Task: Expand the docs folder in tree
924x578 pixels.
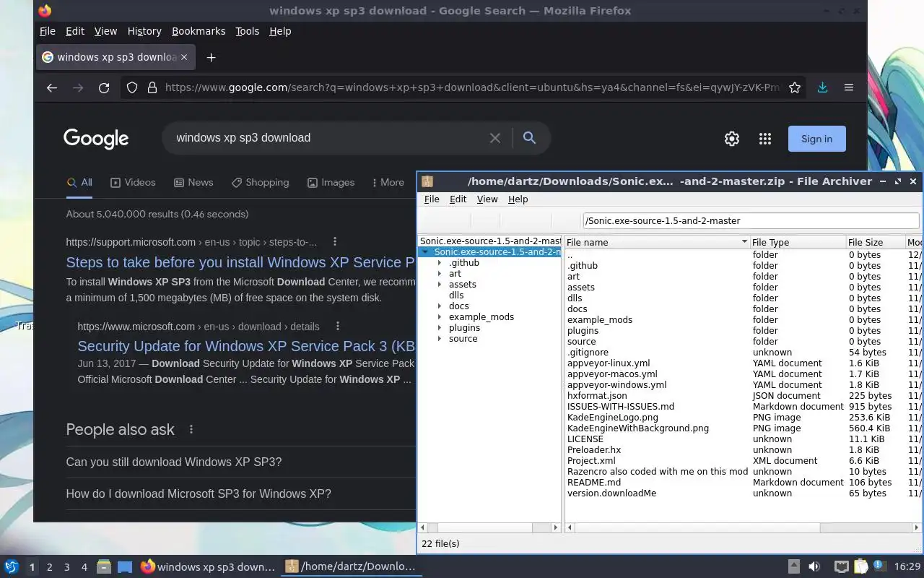Action: pyautogui.click(x=440, y=306)
